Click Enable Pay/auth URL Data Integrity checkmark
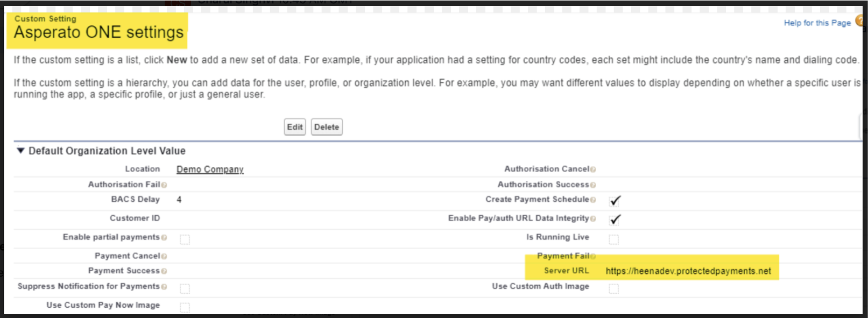 pyautogui.click(x=615, y=220)
